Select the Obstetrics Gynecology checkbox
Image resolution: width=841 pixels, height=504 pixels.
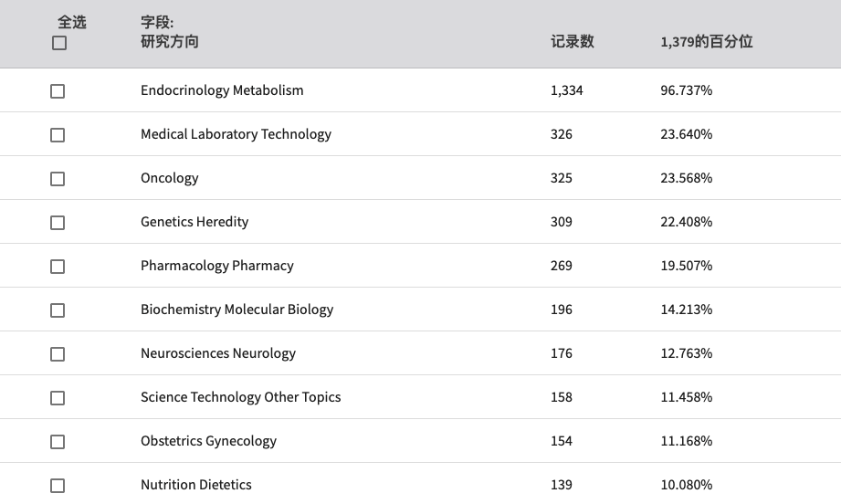58,442
